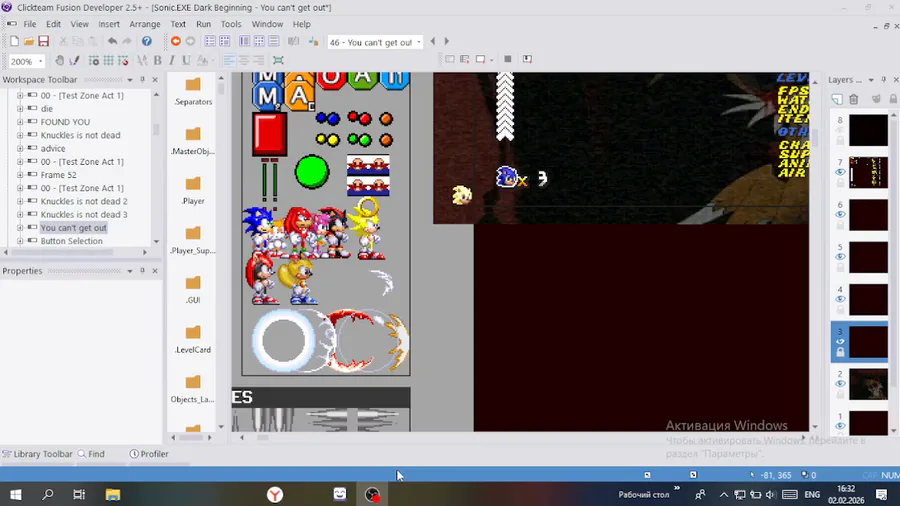Image resolution: width=900 pixels, height=506 pixels.
Task: Open the .LevelCard library folder
Action: 193,339
